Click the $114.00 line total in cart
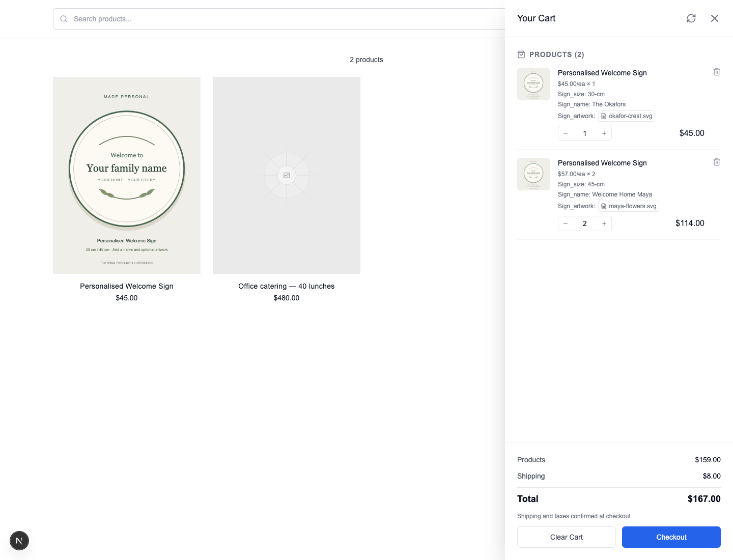 coord(690,223)
